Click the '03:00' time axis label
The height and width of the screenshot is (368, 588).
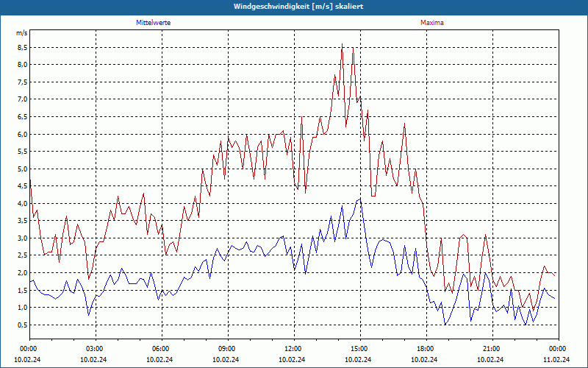tap(94, 349)
